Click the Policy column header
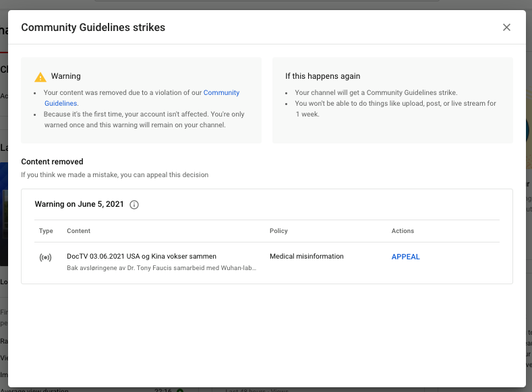Screen dimensions: 532x392 pyautogui.click(x=278, y=231)
